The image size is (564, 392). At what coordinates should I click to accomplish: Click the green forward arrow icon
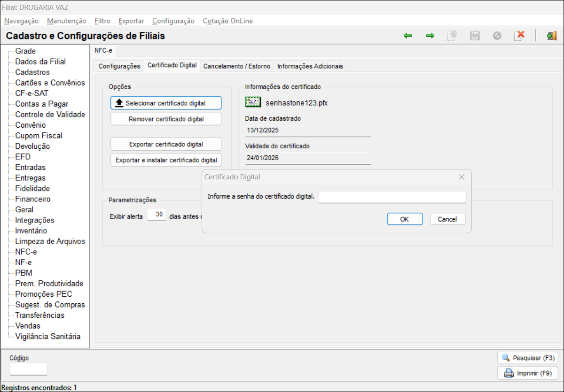430,36
